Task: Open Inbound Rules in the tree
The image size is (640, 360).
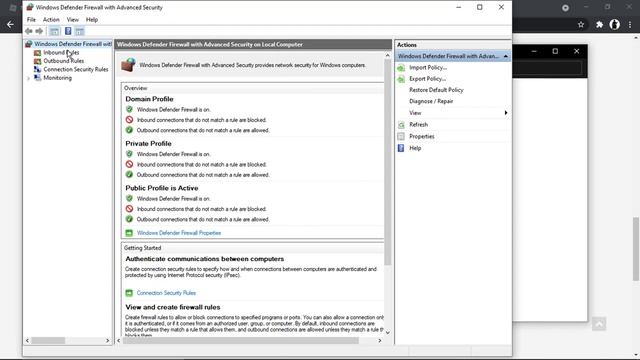Action: pos(61,52)
